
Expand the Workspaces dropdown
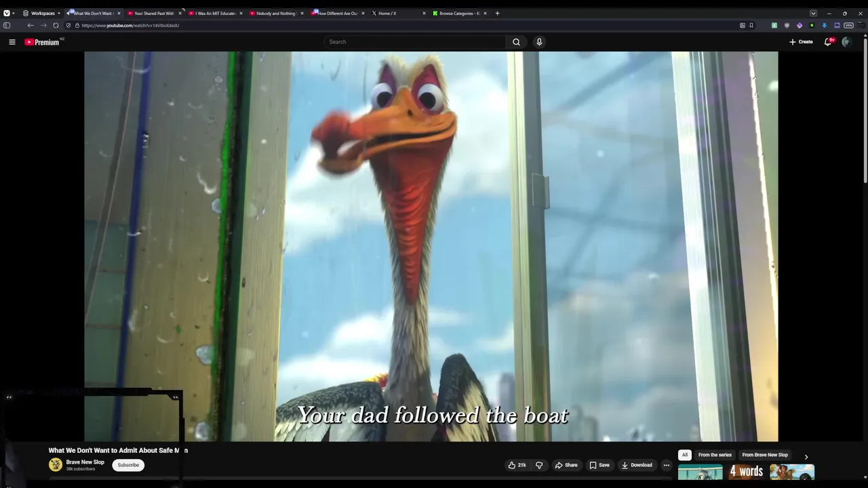pyautogui.click(x=41, y=13)
